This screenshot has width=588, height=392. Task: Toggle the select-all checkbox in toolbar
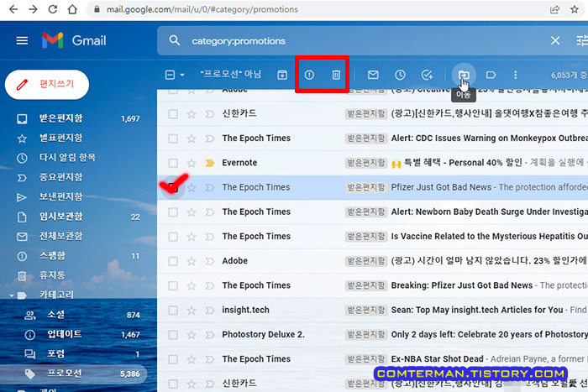[170, 75]
